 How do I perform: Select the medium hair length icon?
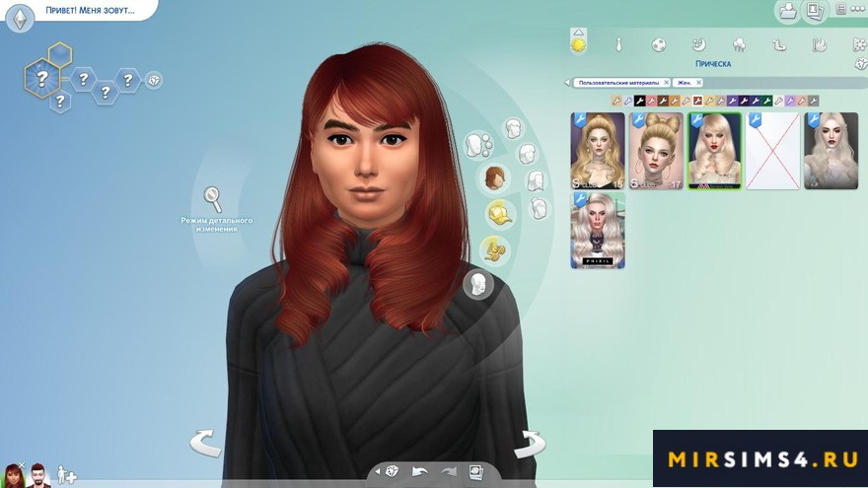click(527, 154)
